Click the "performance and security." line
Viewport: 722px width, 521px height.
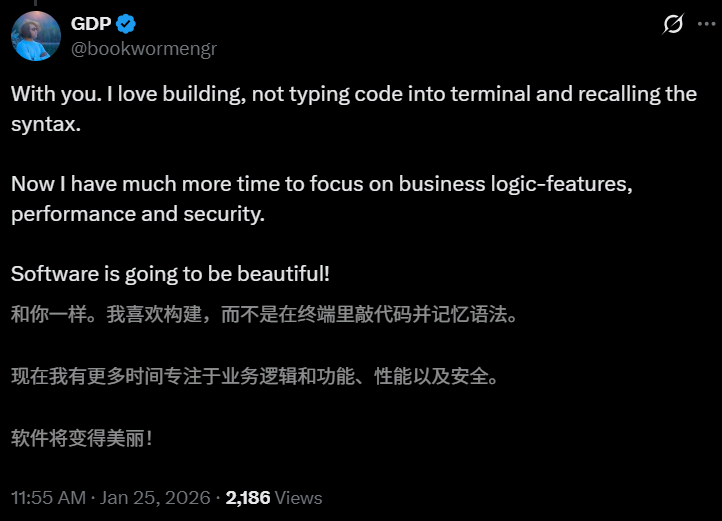pyautogui.click(x=138, y=212)
